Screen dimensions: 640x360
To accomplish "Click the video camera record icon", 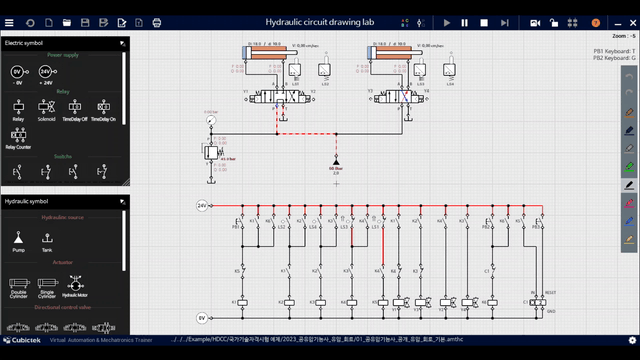I will (x=535, y=23).
